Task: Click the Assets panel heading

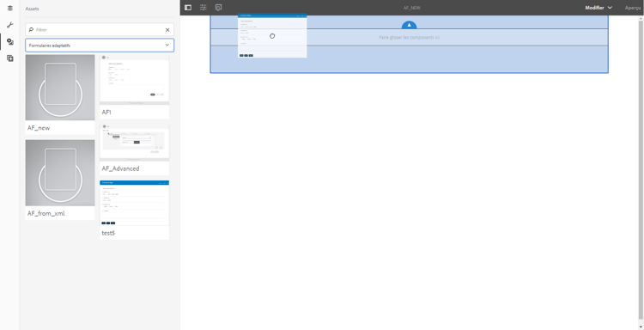Action: (x=33, y=9)
